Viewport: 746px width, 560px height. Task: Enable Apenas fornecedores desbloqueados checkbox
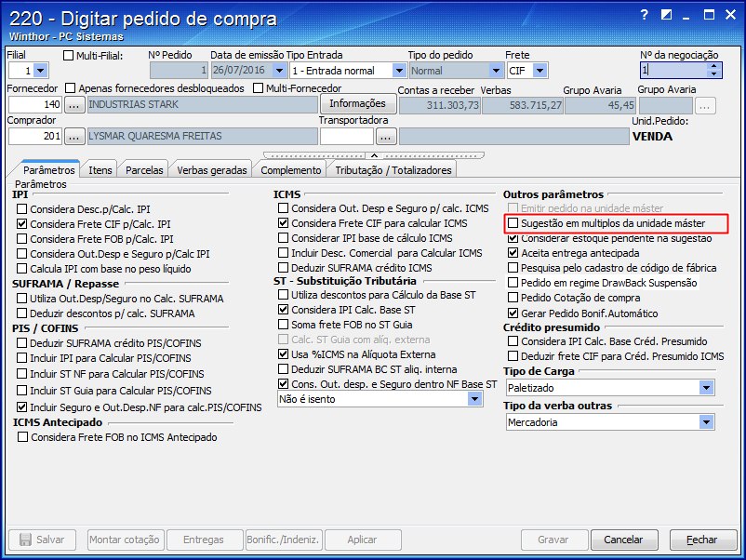pos(71,88)
